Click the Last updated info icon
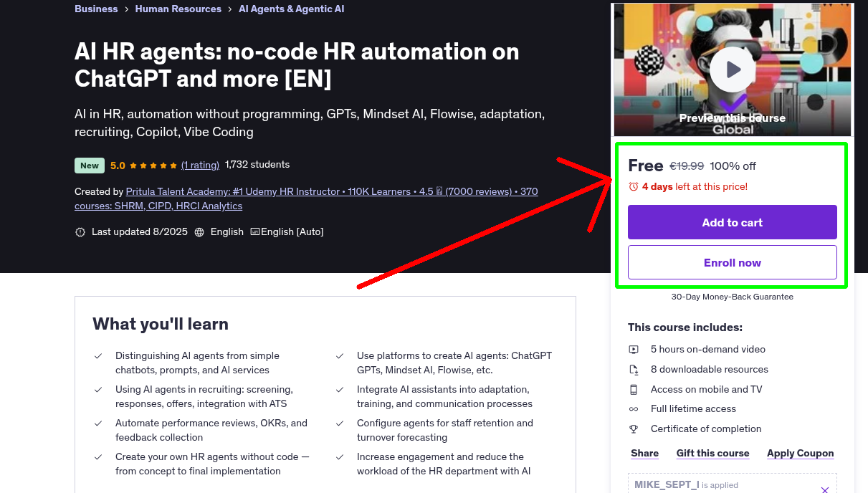The image size is (868, 493). (80, 232)
